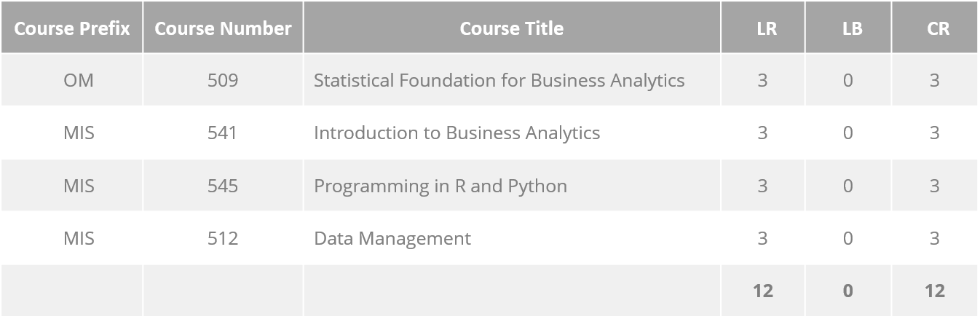Select Statistical Foundation for Business Analytics title

(499, 80)
